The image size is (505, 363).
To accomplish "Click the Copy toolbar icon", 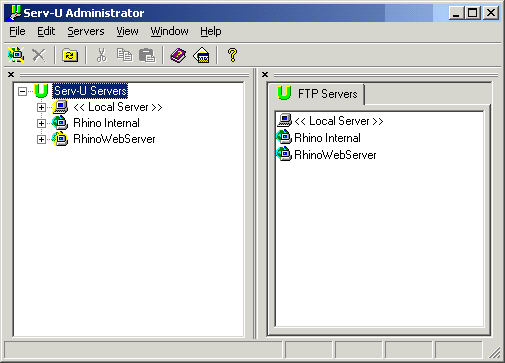I will coord(124,55).
